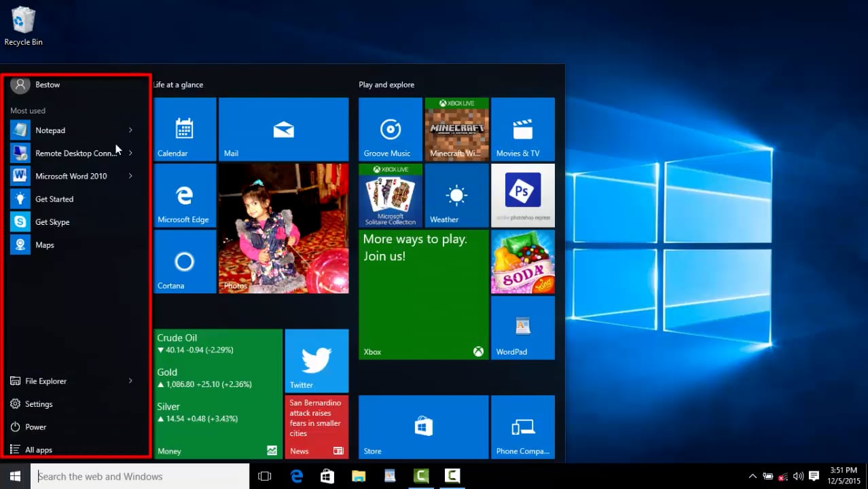Viewport: 868px width, 489px height.
Task: Open the Twitter tile
Action: pos(317,361)
